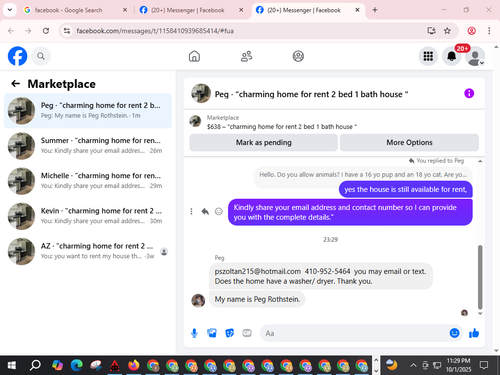Open Windows Start menu

point(11,365)
